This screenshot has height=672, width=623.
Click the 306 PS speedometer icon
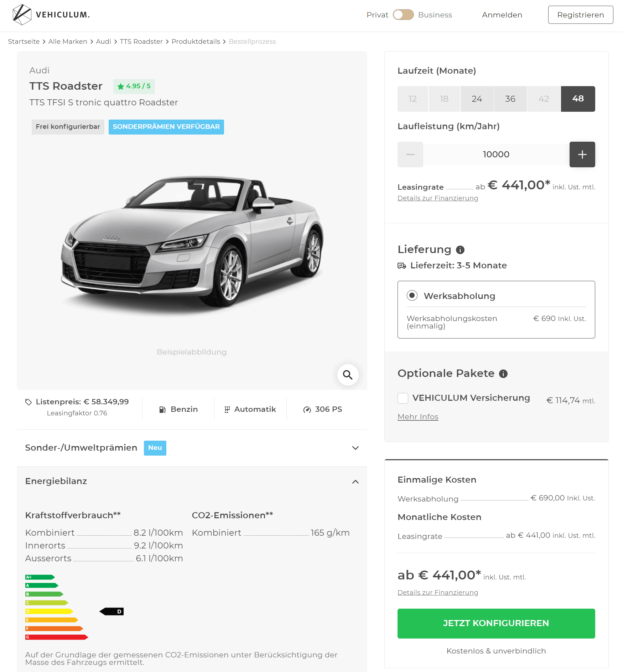click(307, 410)
